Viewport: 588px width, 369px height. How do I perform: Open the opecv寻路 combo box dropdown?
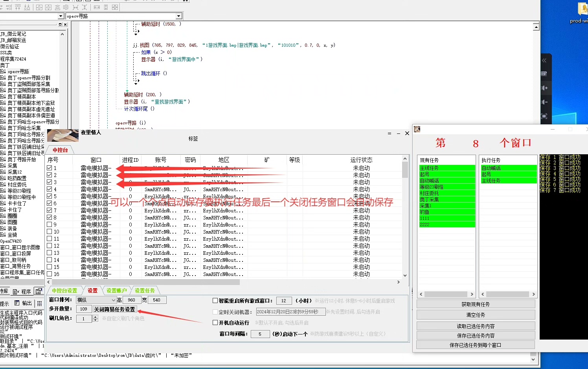coord(179,16)
